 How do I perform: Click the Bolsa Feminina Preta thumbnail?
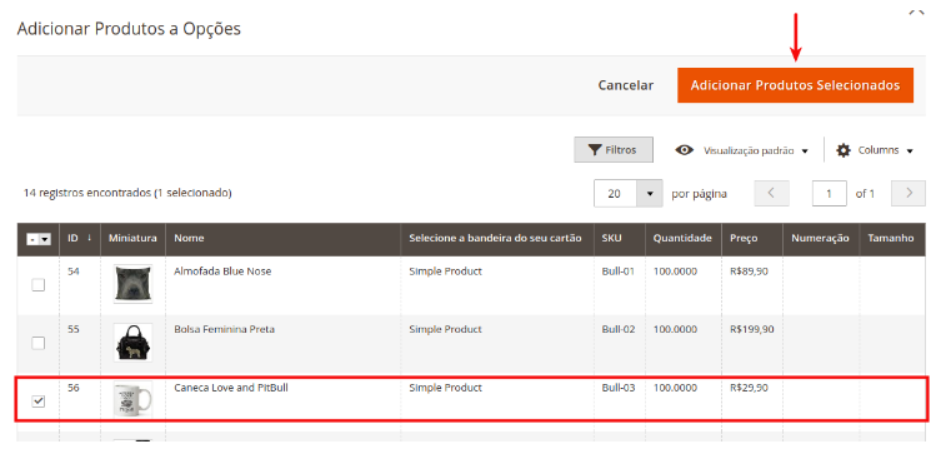(x=132, y=343)
